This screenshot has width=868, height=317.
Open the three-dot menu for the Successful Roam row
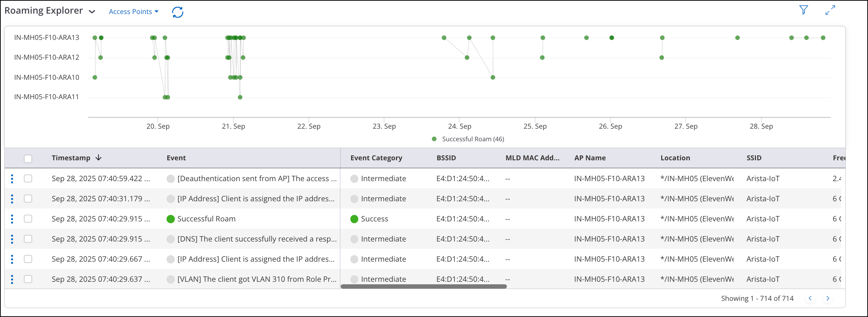coord(12,219)
